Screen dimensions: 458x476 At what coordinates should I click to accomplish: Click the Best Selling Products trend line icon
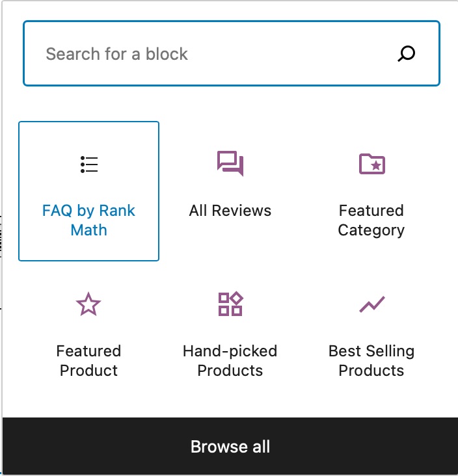(x=371, y=304)
